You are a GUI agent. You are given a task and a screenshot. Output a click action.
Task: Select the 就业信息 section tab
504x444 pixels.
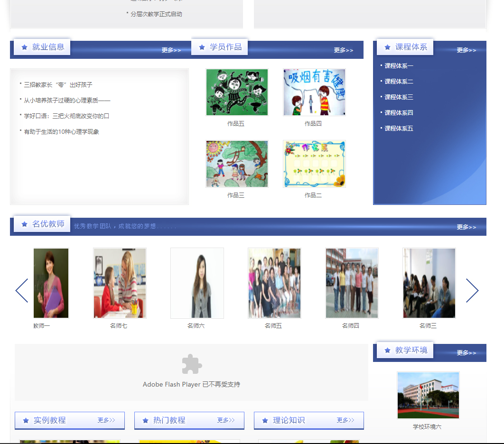pos(42,47)
